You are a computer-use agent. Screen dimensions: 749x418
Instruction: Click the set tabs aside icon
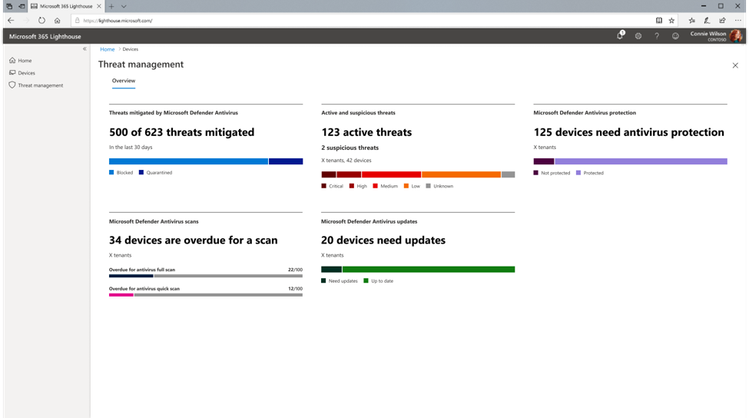[22, 6]
